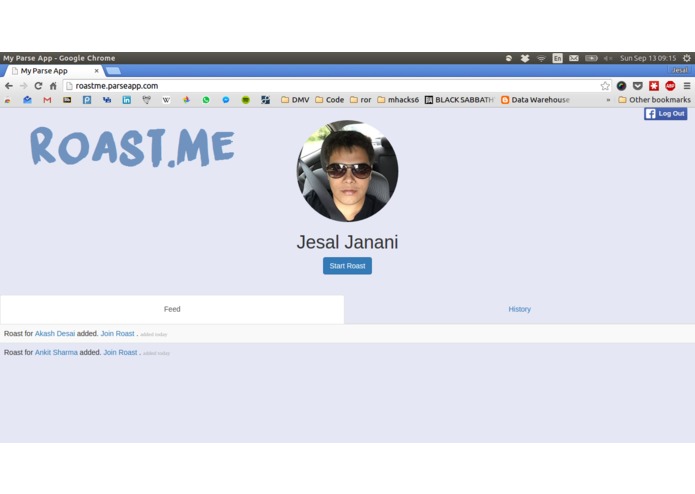Click the Dropbox tray icon
This screenshot has height=494, width=695.
525,58
